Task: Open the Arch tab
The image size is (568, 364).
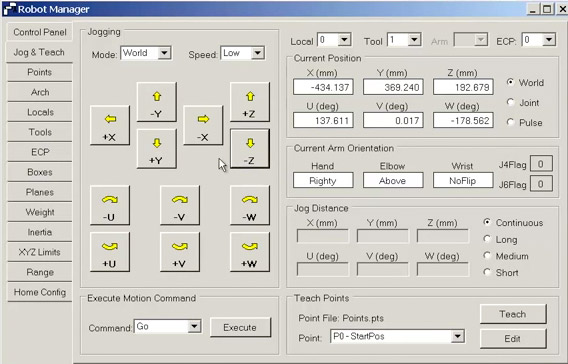Action: tap(39, 92)
